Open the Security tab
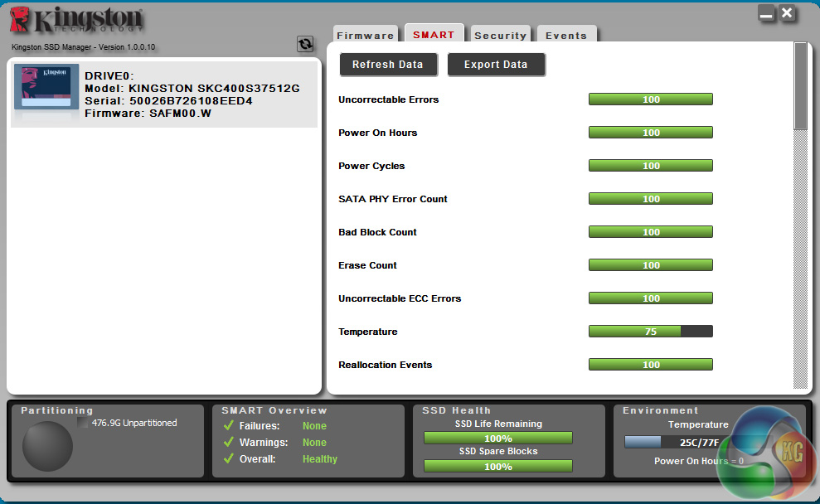Screen dimensions: 820x504 coord(501,35)
